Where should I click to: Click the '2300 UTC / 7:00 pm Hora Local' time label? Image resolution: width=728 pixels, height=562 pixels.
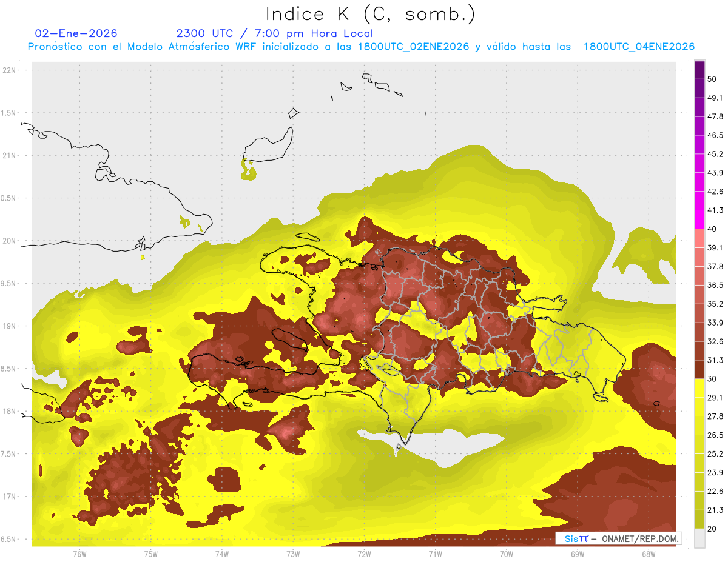click(x=275, y=33)
